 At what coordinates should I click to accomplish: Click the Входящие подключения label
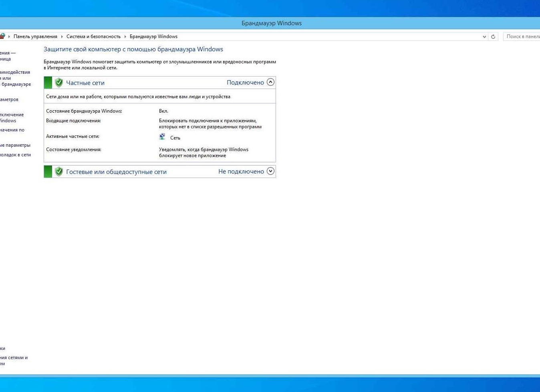pyautogui.click(x=73, y=121)
